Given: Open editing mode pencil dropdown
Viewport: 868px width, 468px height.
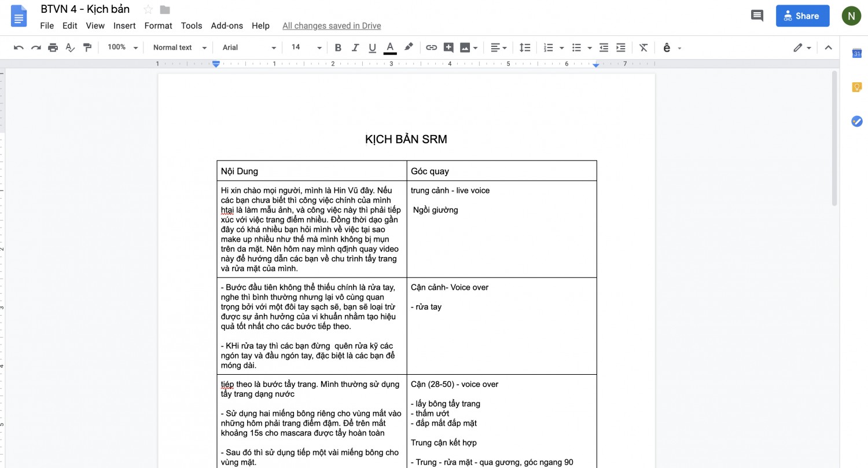Looking at the screenshot, I should point(802,47).
